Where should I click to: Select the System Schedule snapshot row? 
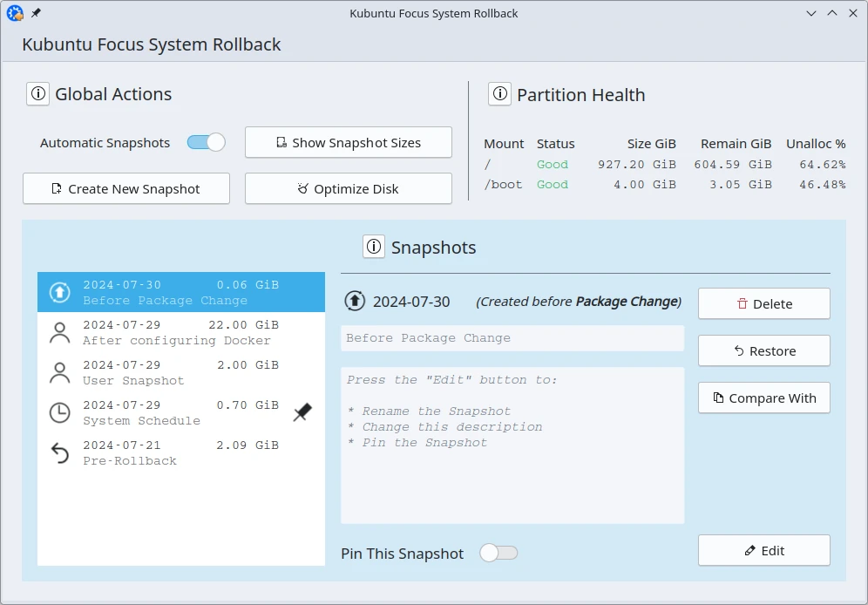pyautogui.click(x=181, y=413)
